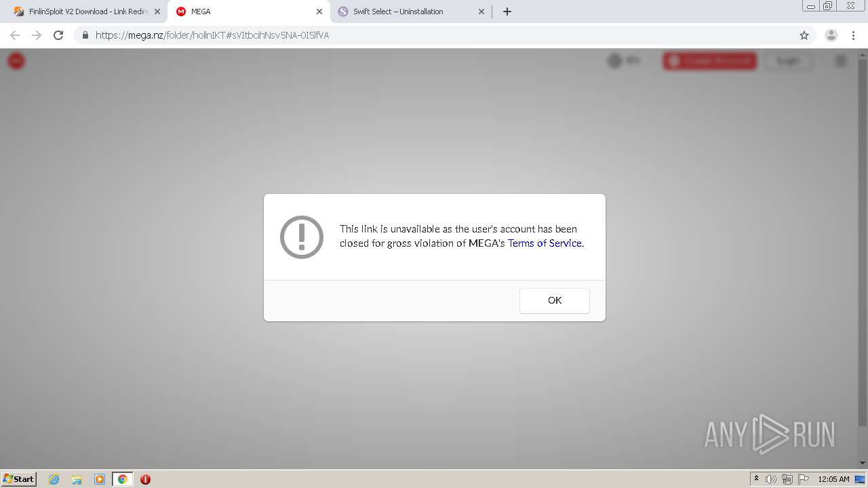
Task: Click the 12:05 AM clock
Action: point(833,479)
